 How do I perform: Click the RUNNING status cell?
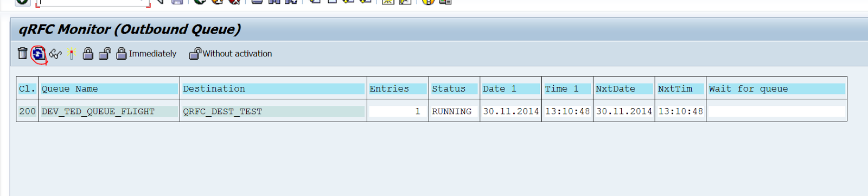point(454,111)
